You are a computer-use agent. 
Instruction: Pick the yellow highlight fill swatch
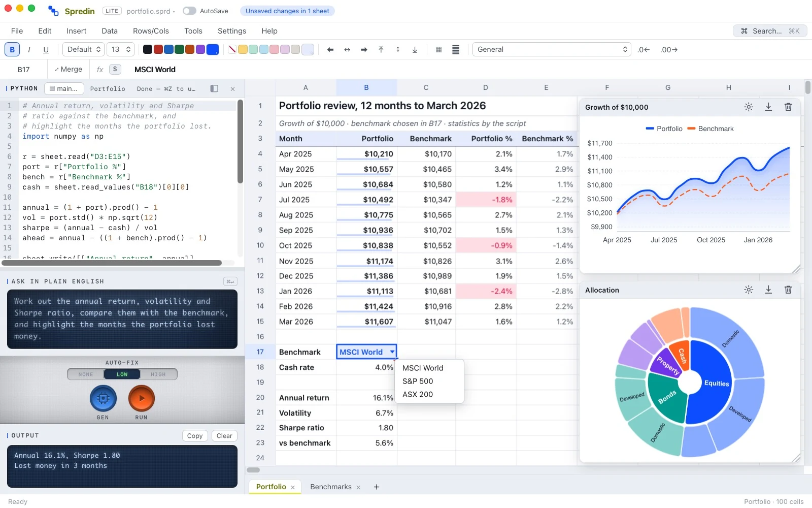[243, 49]
